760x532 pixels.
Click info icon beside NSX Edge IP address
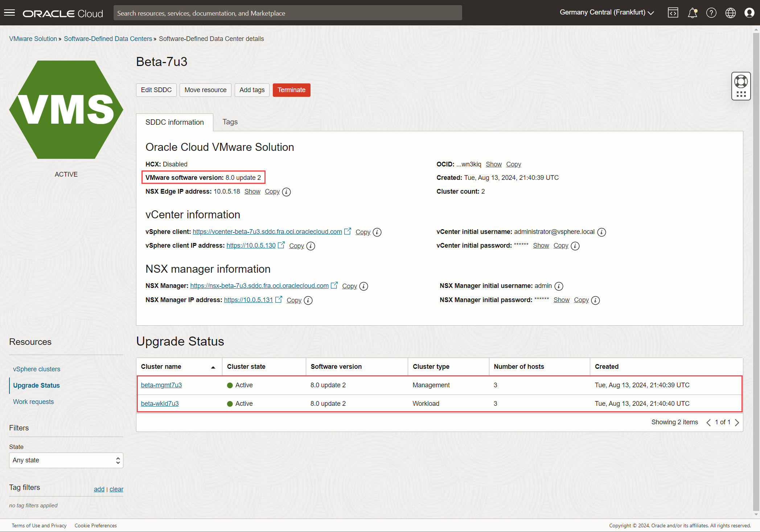286,192
